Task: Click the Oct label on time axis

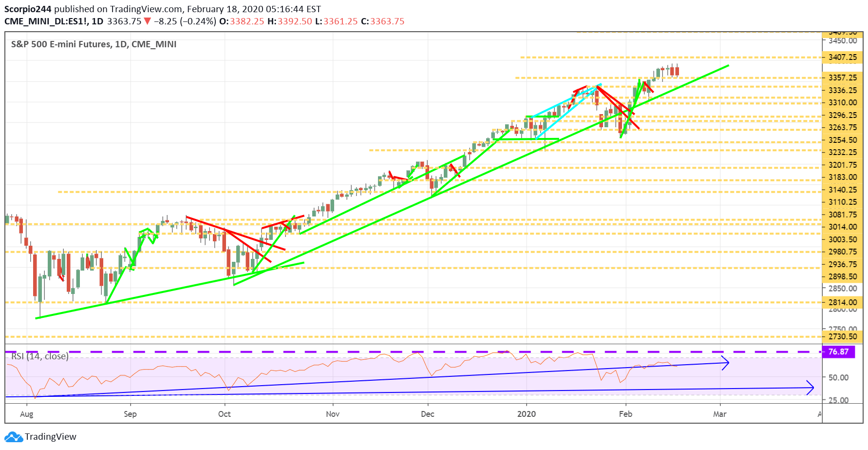Action: 225,414
